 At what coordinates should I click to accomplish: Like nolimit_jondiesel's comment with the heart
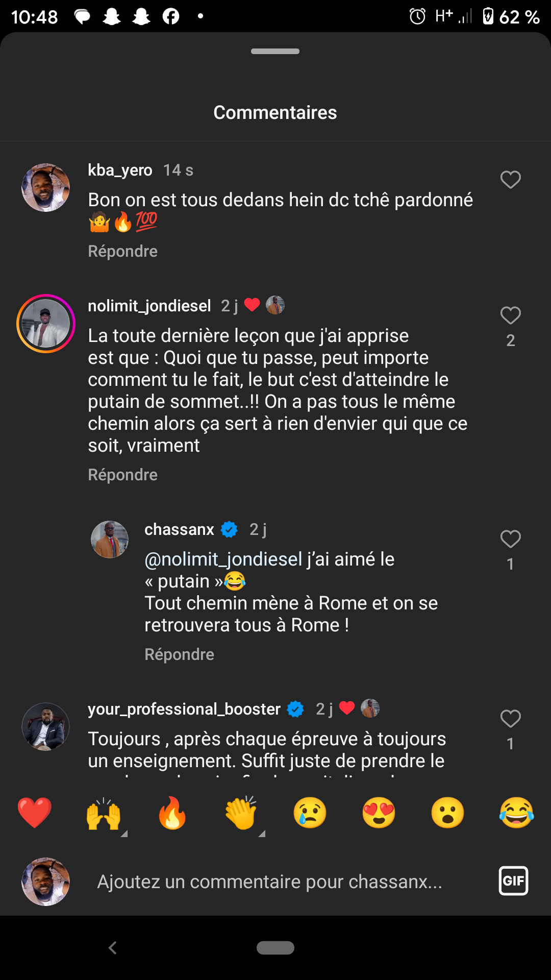tap(510, 315)
